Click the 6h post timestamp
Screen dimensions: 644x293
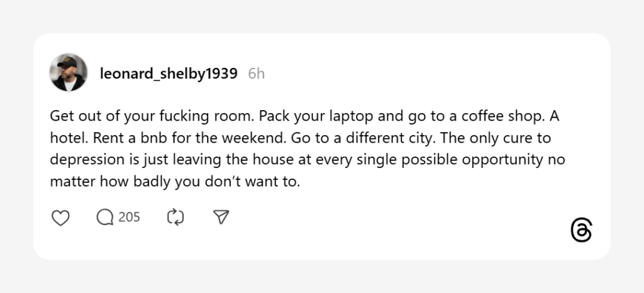click(256, 74)
